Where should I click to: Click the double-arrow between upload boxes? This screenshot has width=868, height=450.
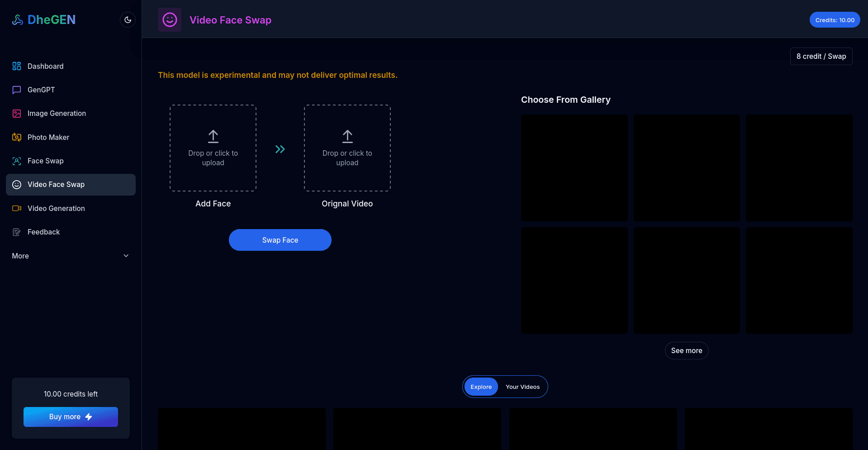pos(280,148)
